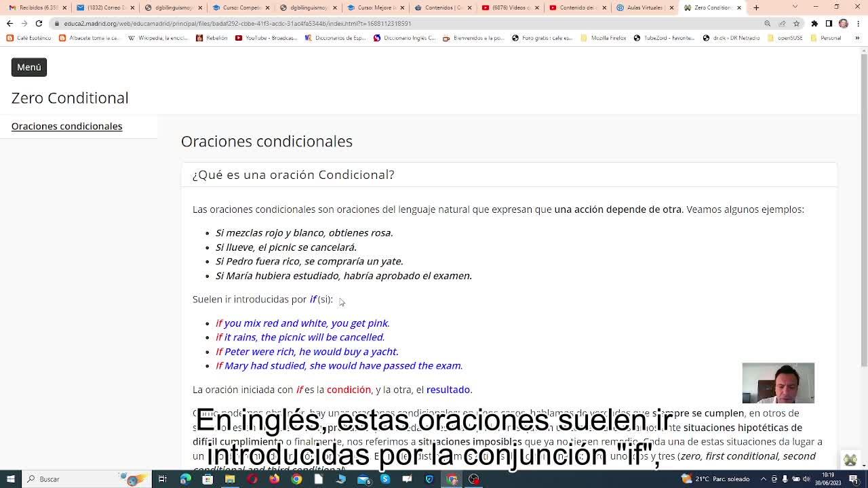Go back using the browser back arrow
The height and width of the screenshot is (488, 868).
(9, 23)
